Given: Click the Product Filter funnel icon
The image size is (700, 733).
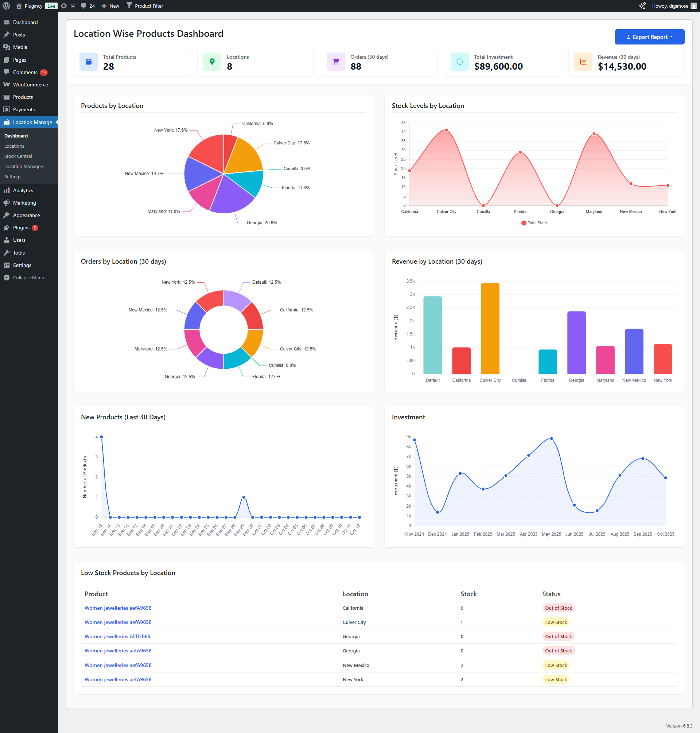Looking at the screenshot, I should pos(129,5).
